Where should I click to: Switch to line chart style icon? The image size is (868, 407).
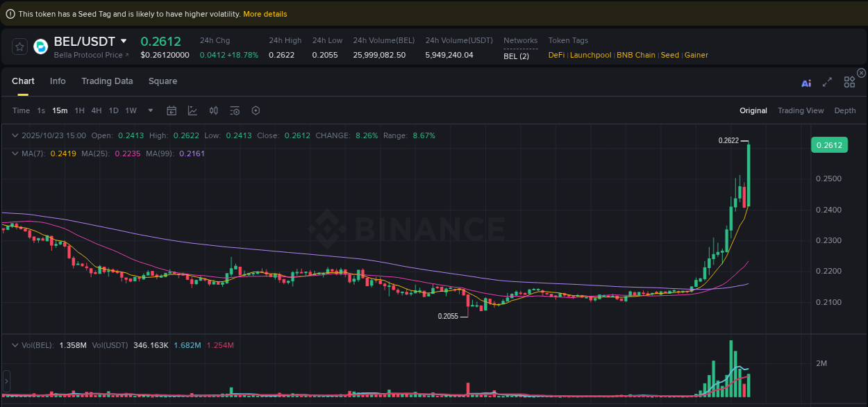coord(192,110)
